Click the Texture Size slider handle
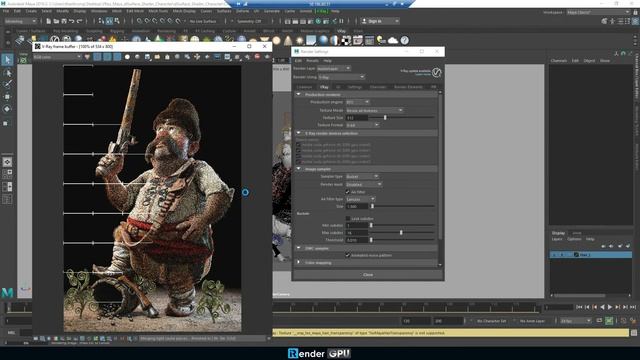The image size is (640, 360). [385, 118]
